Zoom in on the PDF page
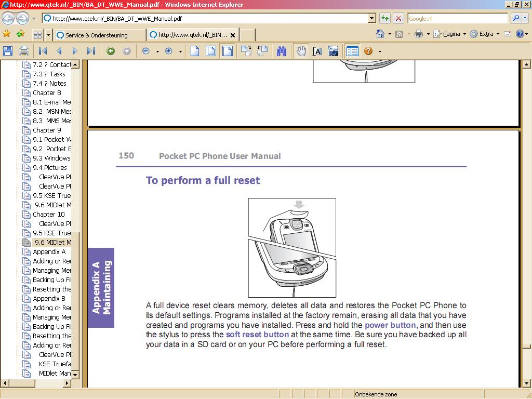Image resolution: width=532 pixels, height=399 pixels. 169,51
